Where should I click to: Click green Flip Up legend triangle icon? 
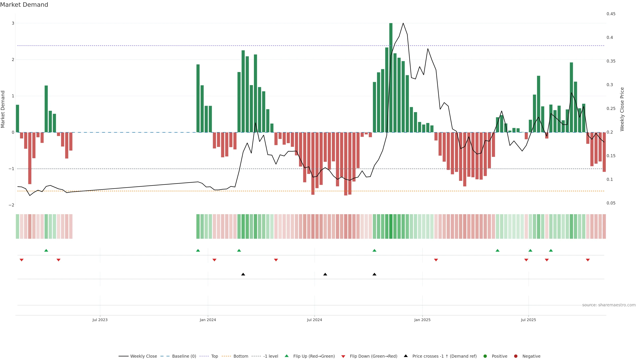click(287, 356)
